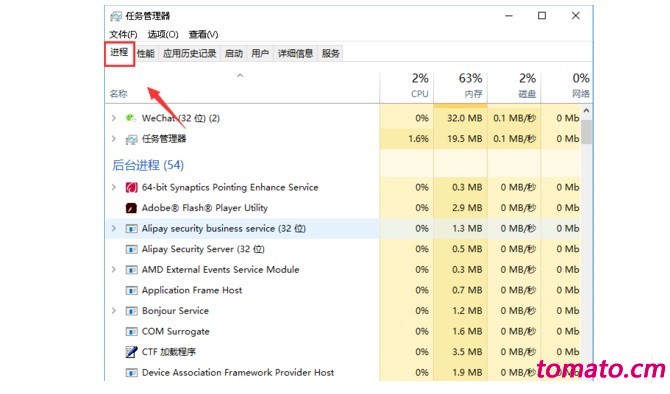This screenshot has height=394, width=670.
Task: Click the Task Manager title bar icon
Action: pos(116,16)
